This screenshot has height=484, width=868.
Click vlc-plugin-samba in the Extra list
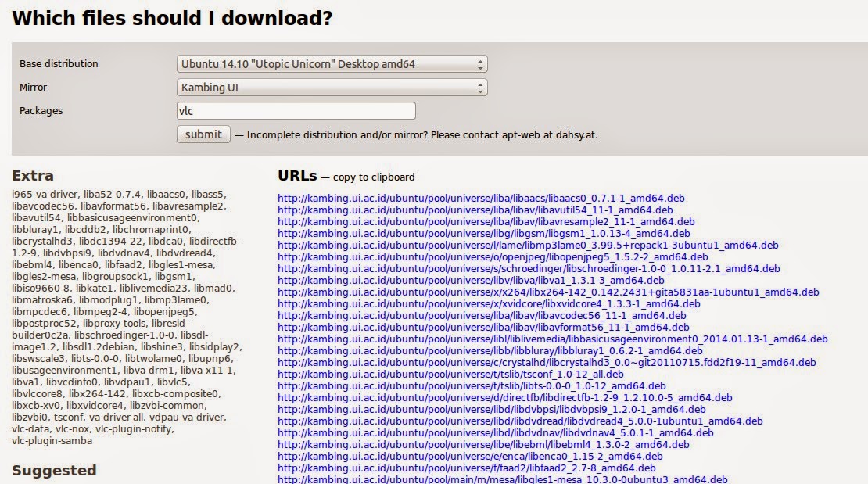pyautogui.click(x=52, y=441)
